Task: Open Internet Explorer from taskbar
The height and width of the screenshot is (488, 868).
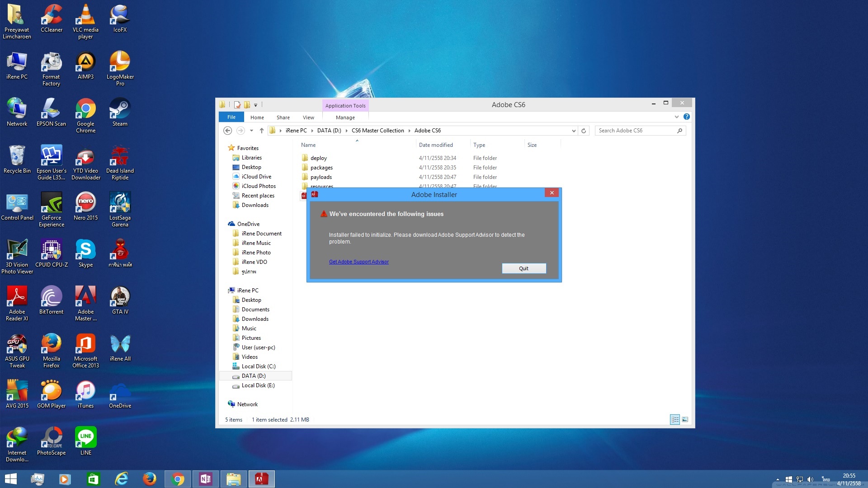Action: pos(121,479)
